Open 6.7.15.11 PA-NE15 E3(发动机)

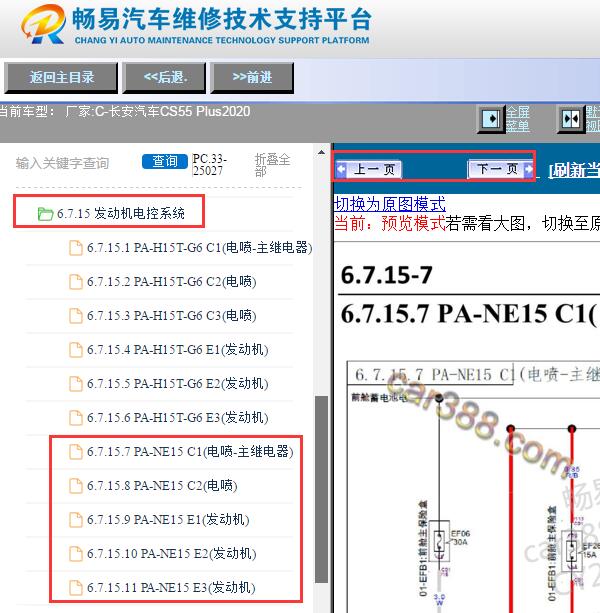click(171, 588)
